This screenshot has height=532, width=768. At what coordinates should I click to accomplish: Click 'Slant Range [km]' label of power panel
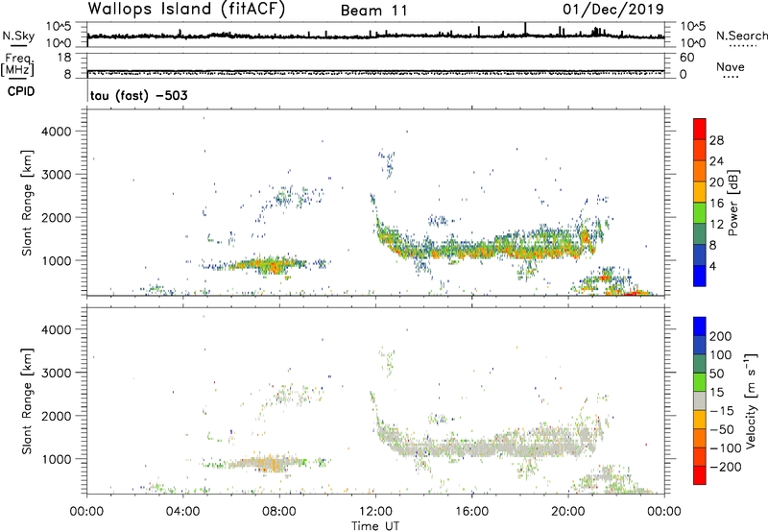click(27, 203)
